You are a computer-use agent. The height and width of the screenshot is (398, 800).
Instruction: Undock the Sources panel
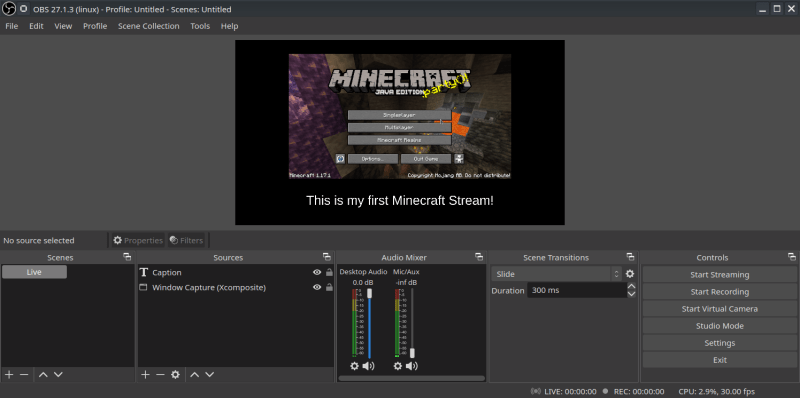tap(327, 257)
